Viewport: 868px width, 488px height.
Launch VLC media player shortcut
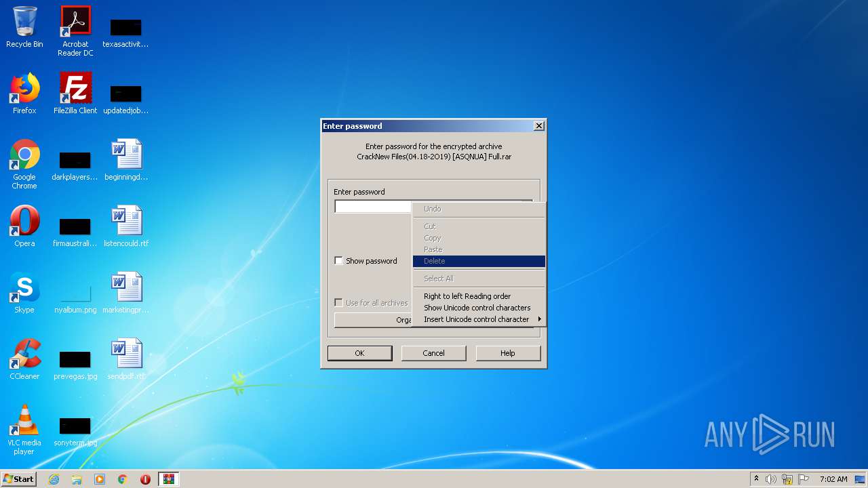click(24, 430)
